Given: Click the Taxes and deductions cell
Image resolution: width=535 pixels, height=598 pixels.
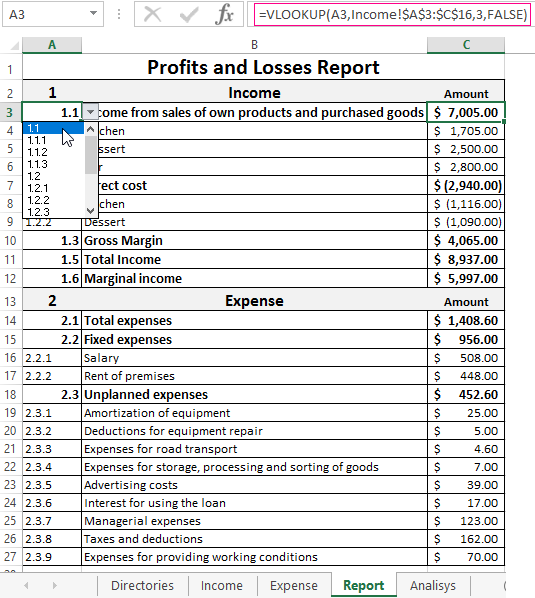Looking at the screenshot, I should [254, 539].
